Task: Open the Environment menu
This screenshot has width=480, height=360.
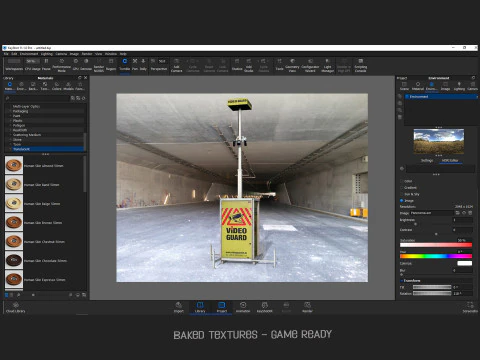Action: 29,54
